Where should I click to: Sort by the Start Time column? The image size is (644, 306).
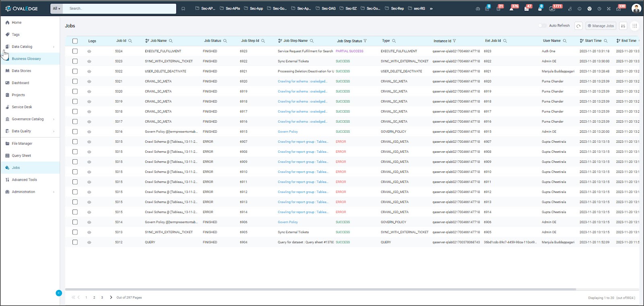582,41
